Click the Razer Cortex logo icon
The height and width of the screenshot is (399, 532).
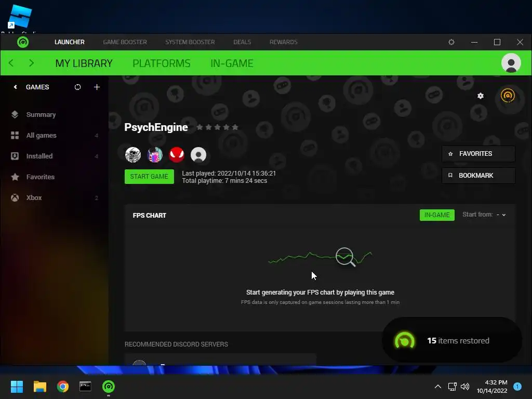pyautogui.click(x=23, y=42)
